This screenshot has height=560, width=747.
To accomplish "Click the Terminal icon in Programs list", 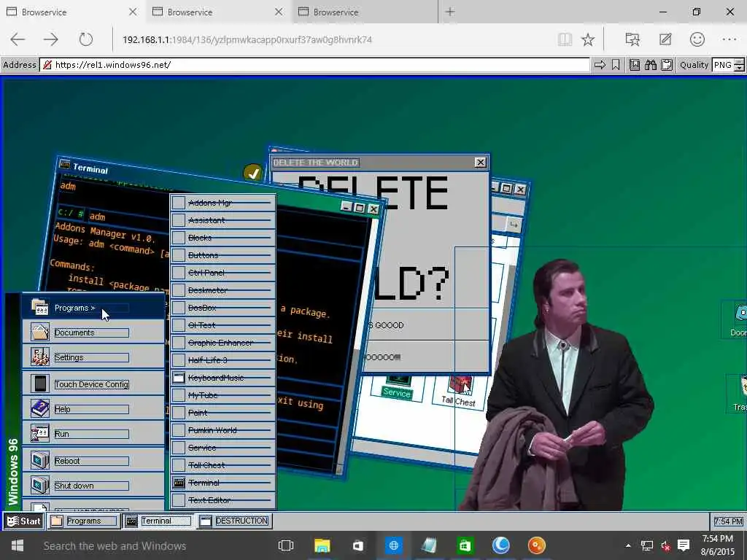I will (x=179, y=483).
